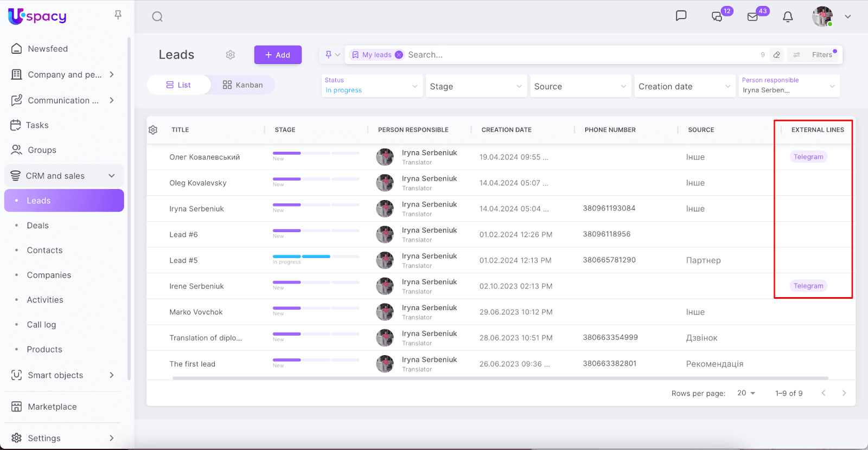This screenshot has width=868, height=450.
Task: Open Deals in the CRM menu
Action: coord(38,226)
